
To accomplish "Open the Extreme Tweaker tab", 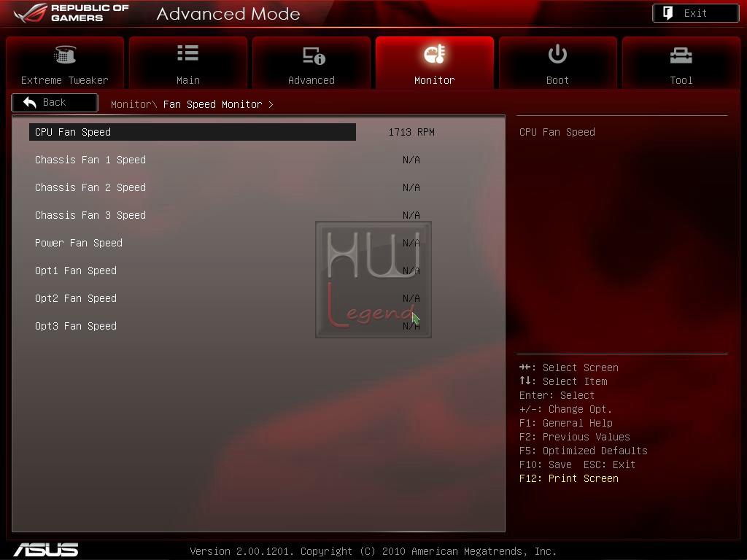I will click(x=65, y=63).
